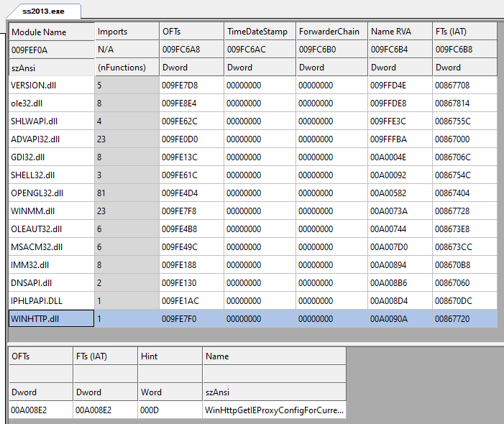This screenshot has height=424, width=504.
Task: Click FTs value 00867000
Action: pyautogui.click(x=464, y=139)
